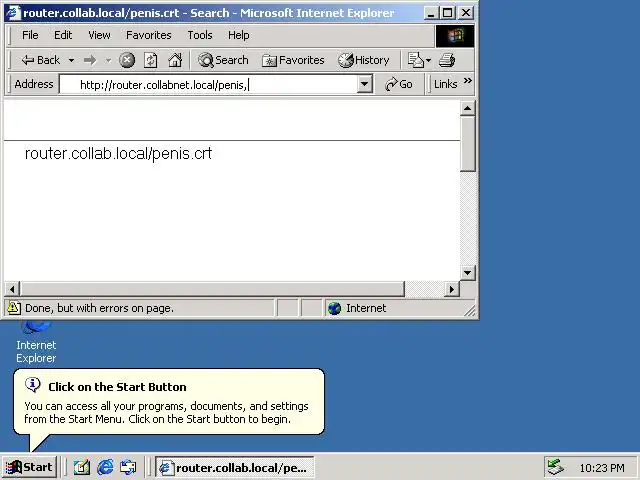This screenshot has width=640, height=480.
Task: Click the Show Desktop quick launch icon
Action: pos(82,467)
